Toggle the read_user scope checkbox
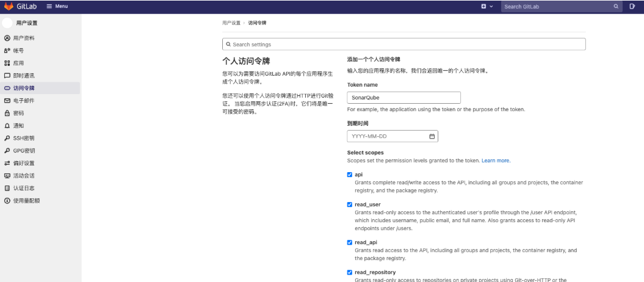This screenshot has width=644, height=282. tap(350, 204)
